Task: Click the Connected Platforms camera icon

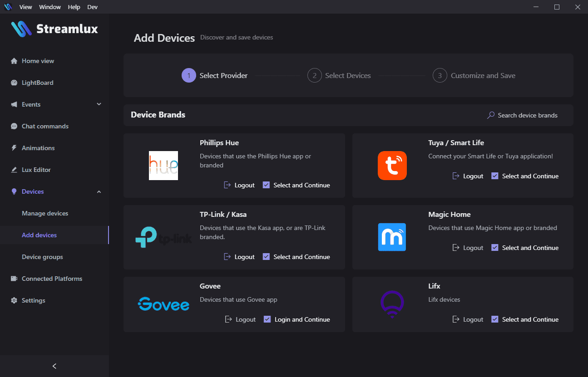Action: pos(14,279)
